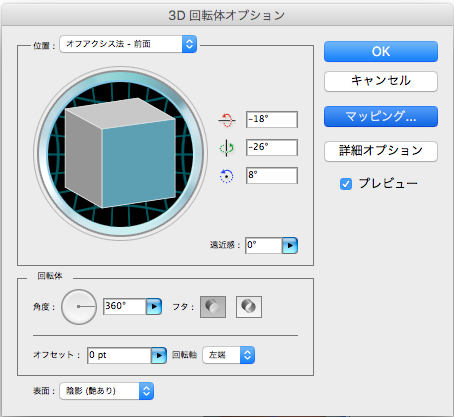454x417 pixels.
Task: Click the 角度 angle dial
Action: pos(79,307)
